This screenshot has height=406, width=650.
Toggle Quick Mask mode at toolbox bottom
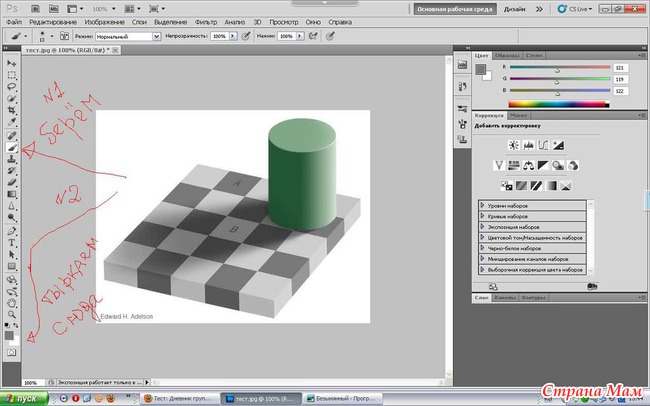tap(12, 353)
